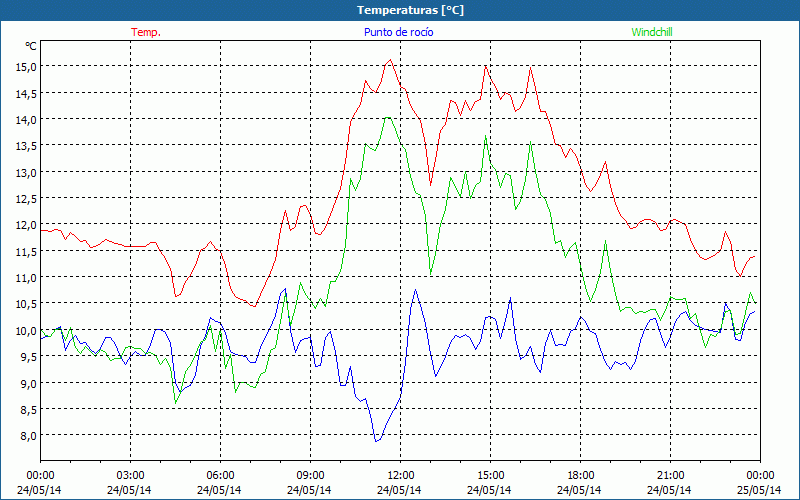Click the "13,5" y-axis value
Viewport: 800px width, 500px height.
click(26, 146)
